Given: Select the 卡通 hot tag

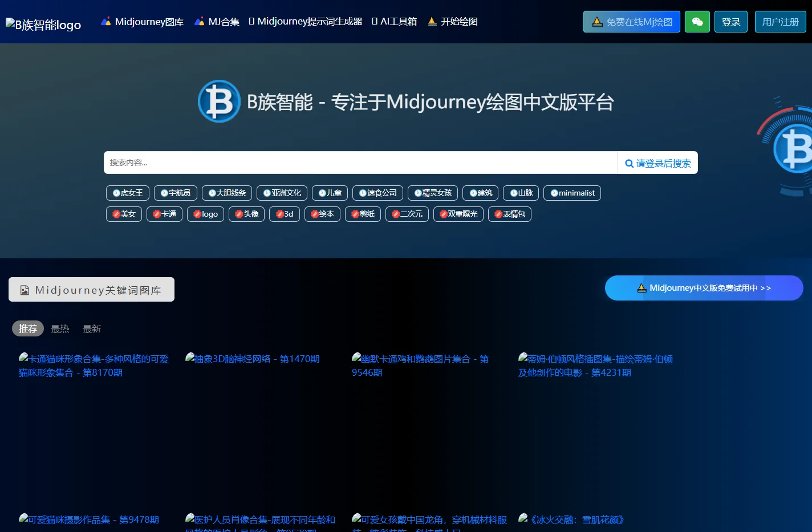Looking at the screenshot, I should (164, 214).
